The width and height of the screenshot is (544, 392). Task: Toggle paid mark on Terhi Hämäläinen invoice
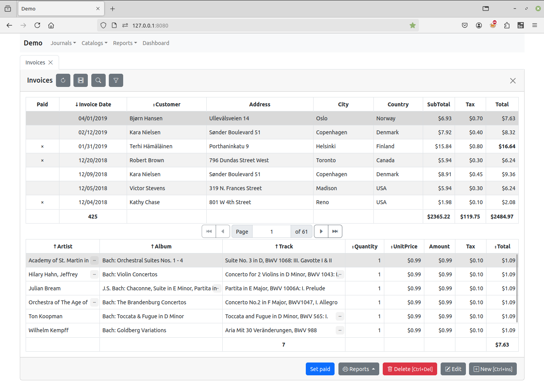(42, 146)
